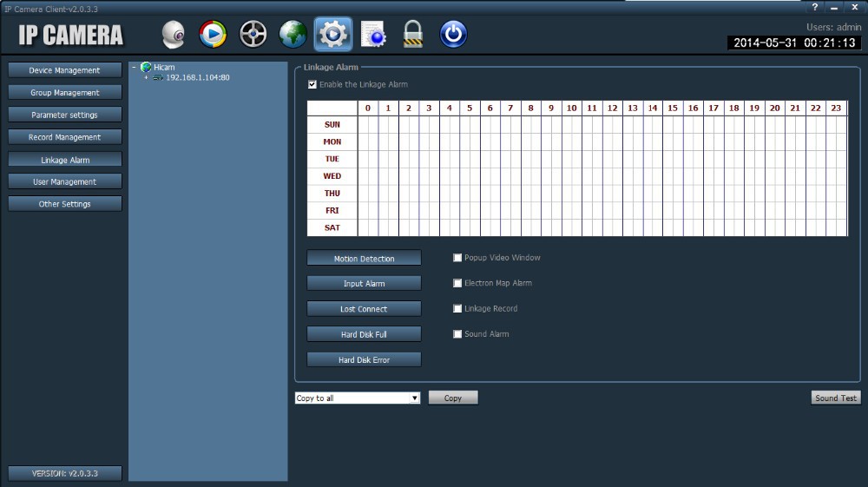Open Device Management in the sidebar
The image size is (868, 487).
(x=65, y=70)
